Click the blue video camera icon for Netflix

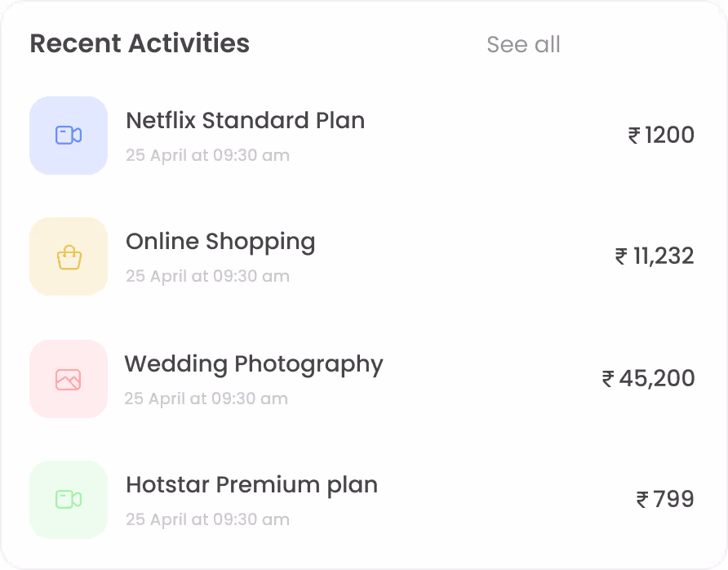69,136
